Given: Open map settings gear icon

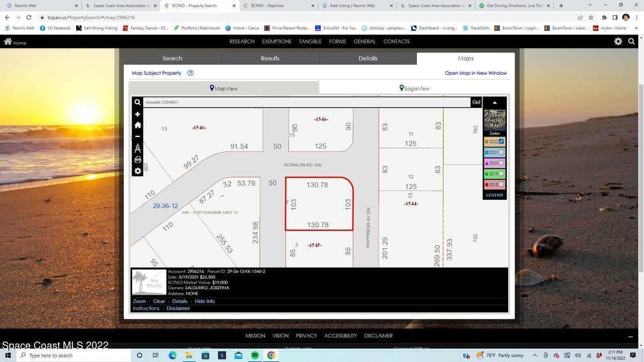Looking at the screenshot, I should tap(137, 171).
